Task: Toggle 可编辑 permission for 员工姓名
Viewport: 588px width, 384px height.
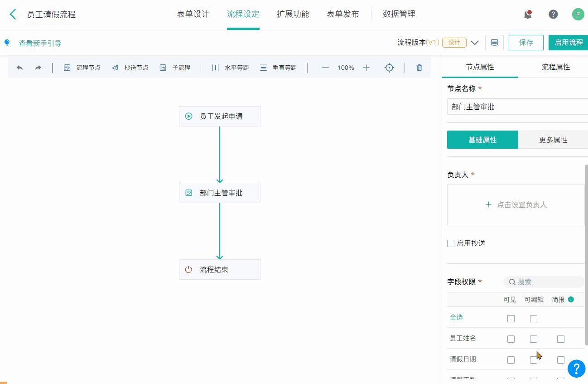Action: 534,339
